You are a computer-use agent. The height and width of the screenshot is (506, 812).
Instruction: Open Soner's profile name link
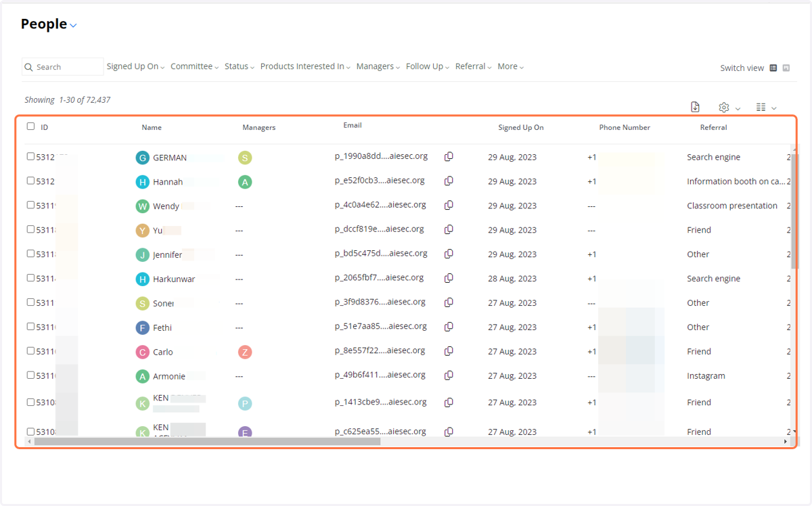coord(164,303)
